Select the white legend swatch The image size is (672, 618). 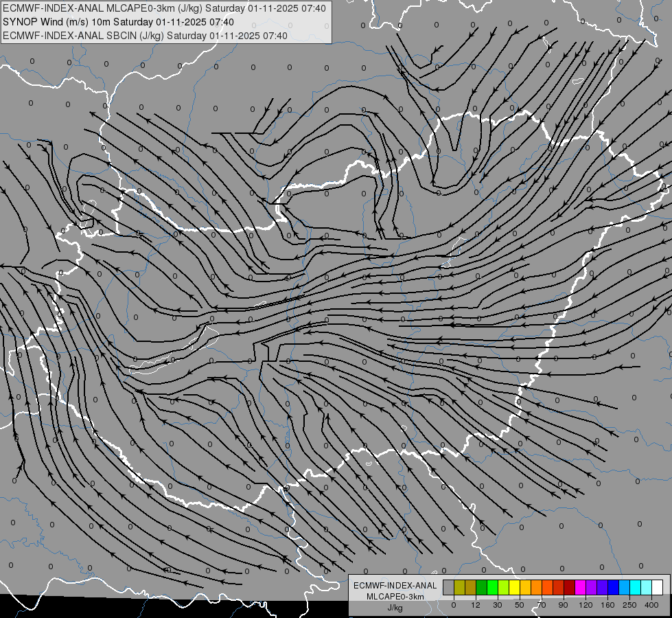click(x=658, y=587)
